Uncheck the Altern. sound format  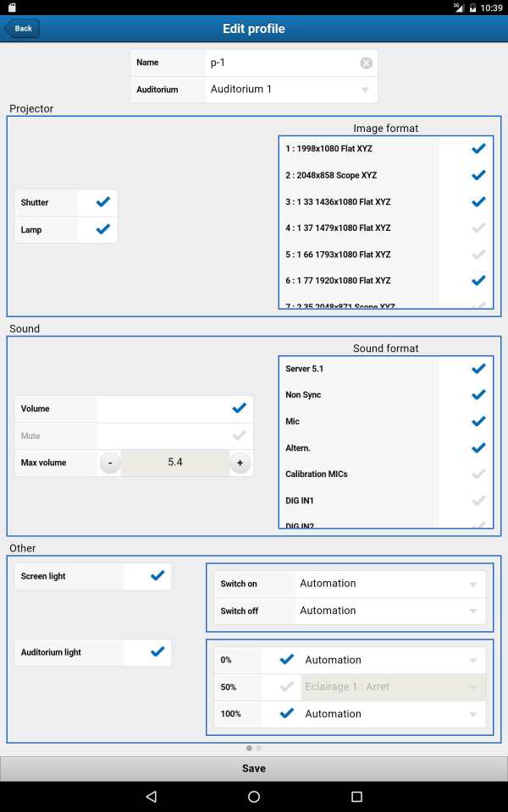pos(478,448)
